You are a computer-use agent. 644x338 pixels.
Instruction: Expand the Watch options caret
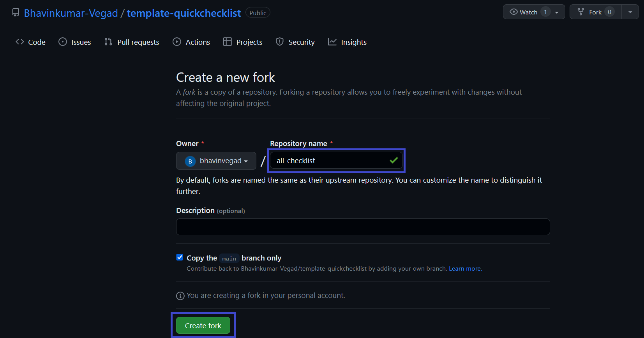(557, 12)
